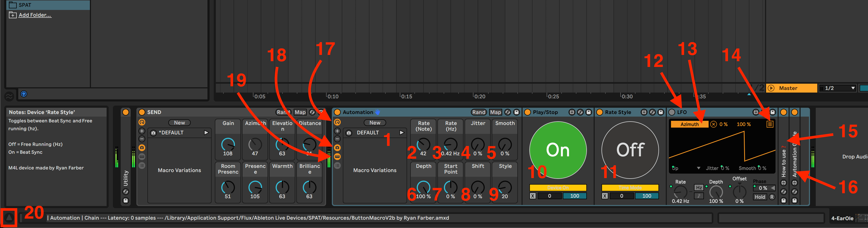Click the Azimuth mapping tab in LFO

690,124
